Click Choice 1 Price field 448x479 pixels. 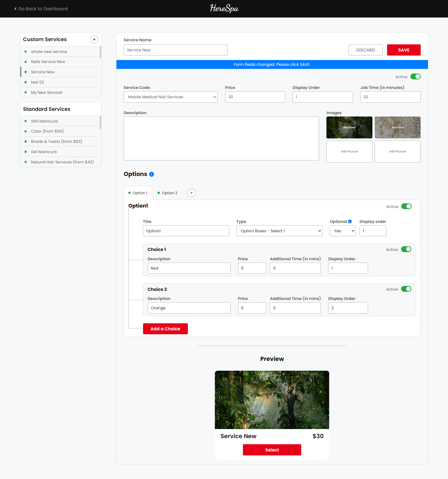(x=252, y=268)
